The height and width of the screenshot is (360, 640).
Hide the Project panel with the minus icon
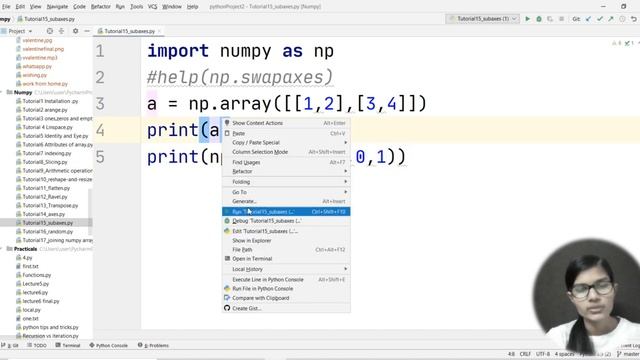coord(87,31)
